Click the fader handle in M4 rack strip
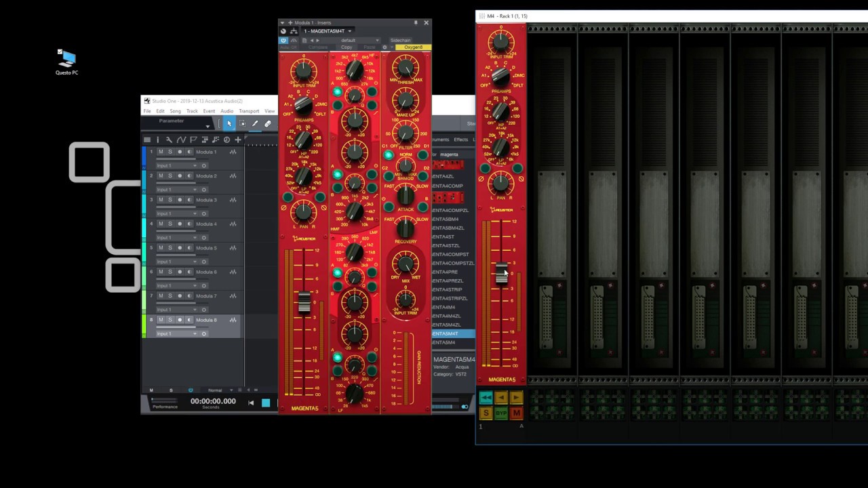Image resolution: width=868 pixels, height=488 pixels. click(x=501, y=273)
